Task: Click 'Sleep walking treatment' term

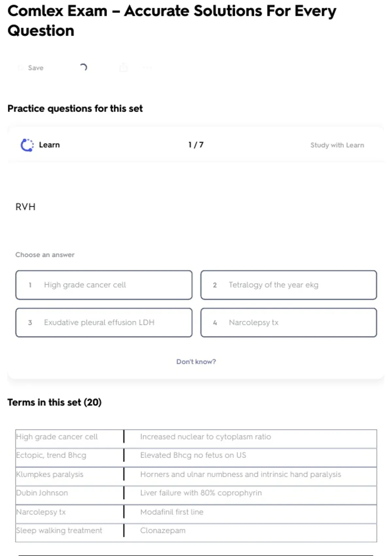Action: pos(59,530)
